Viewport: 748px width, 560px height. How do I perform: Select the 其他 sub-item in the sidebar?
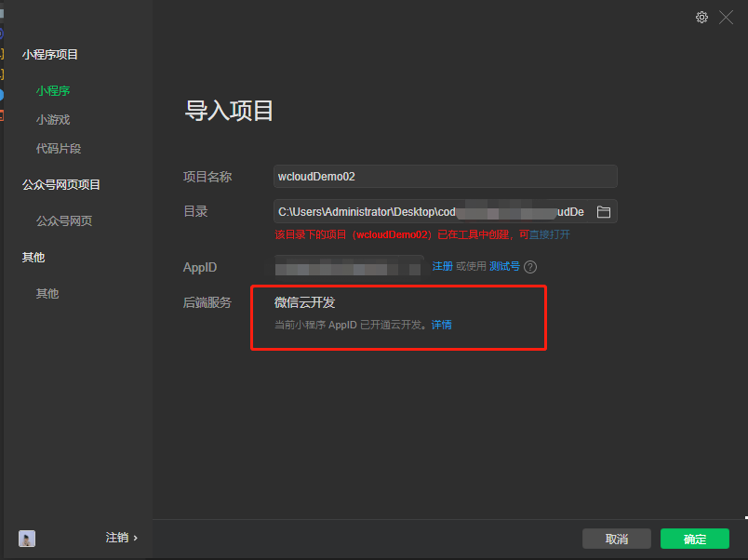pyautogui.click(x=47, y=293)
